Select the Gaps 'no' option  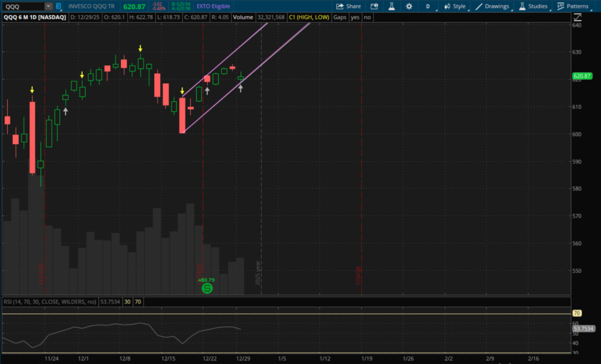click(367, 18)
